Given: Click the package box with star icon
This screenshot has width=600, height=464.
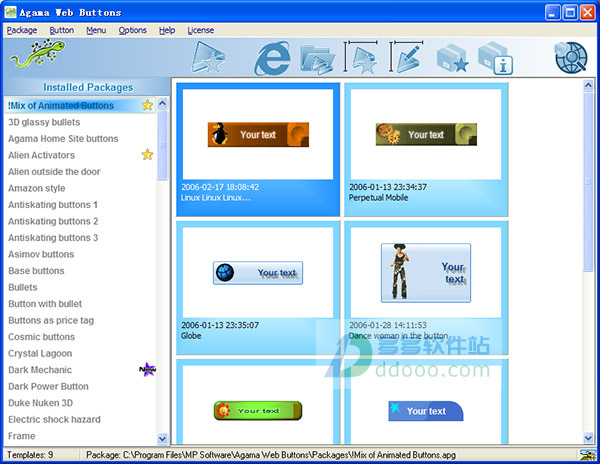Looking at the screenshot, I should 453,58.
